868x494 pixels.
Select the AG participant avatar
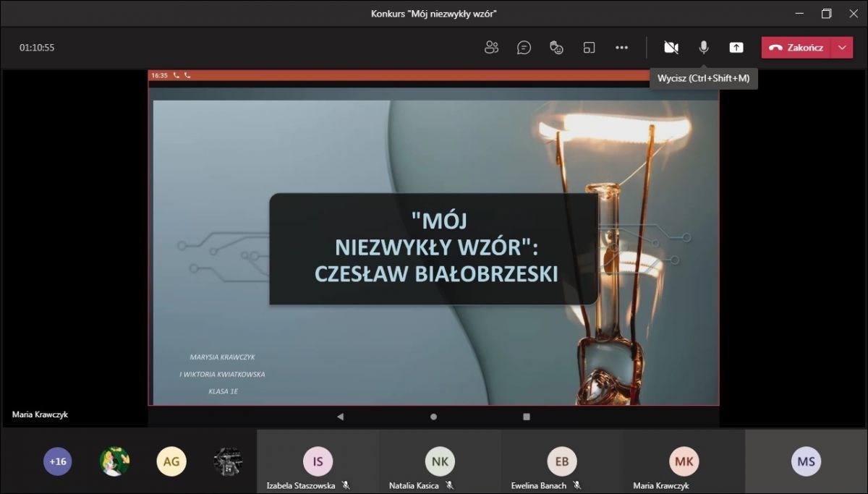[171, 461]
